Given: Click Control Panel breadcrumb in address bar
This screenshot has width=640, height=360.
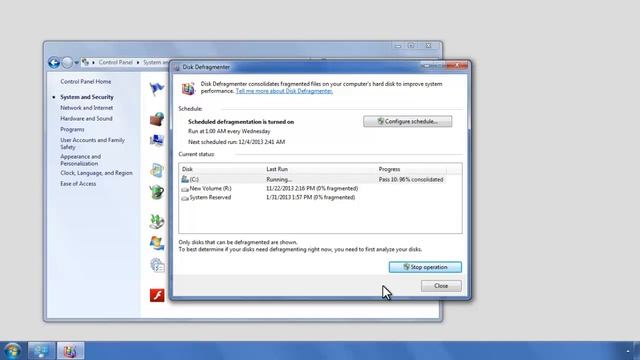Looking at the screenshot, I should (x=116, y=62).
